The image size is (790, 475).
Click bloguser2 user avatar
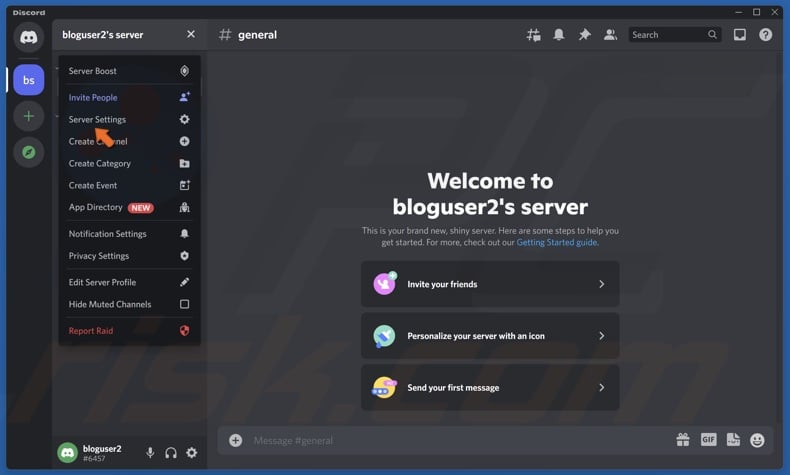68,453
